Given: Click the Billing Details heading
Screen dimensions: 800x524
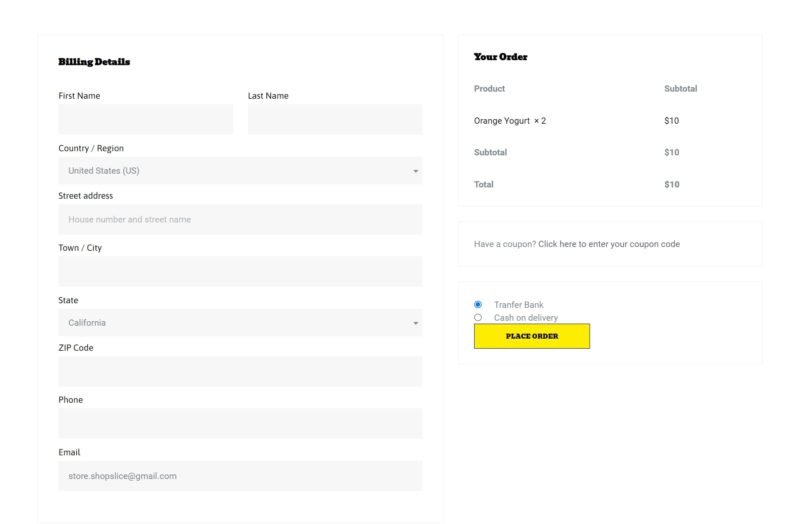Looking at the screenshot, I should [94, 62].
